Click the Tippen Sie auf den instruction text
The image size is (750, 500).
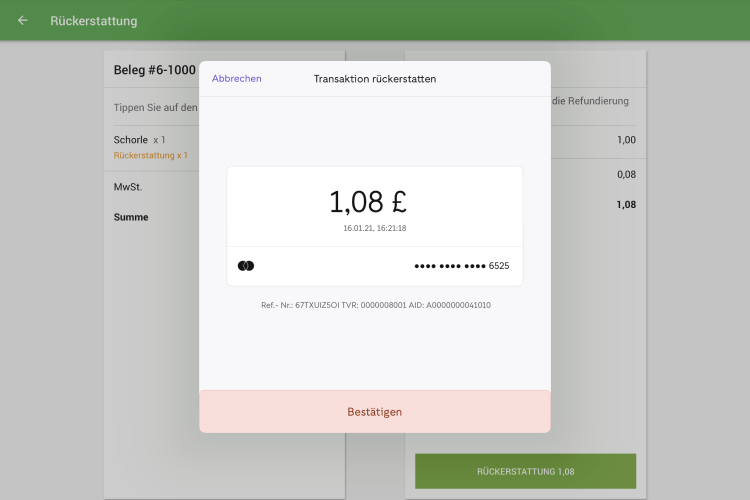155,107
